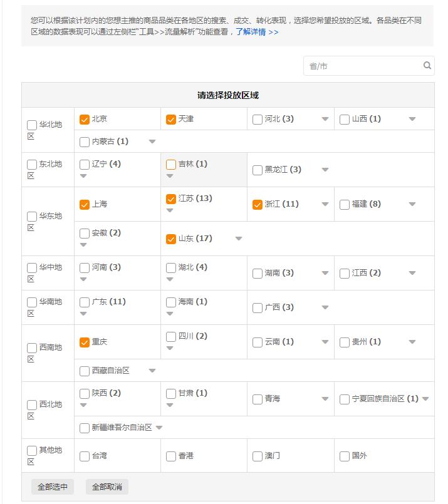Expand the 广东 (11) dropdown arrow
Image resolution: width=448 pixels, height=504 pixels.
pyautogui.click(x=83, y=314)
